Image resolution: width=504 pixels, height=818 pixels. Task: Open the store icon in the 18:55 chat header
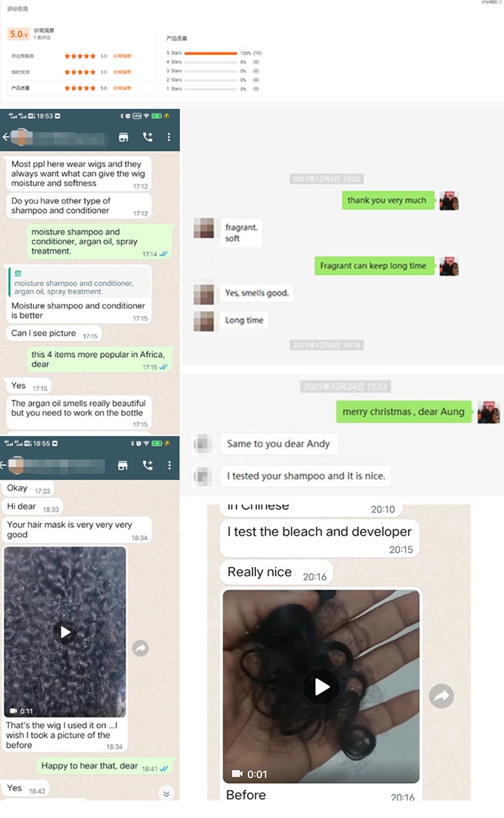123,465
